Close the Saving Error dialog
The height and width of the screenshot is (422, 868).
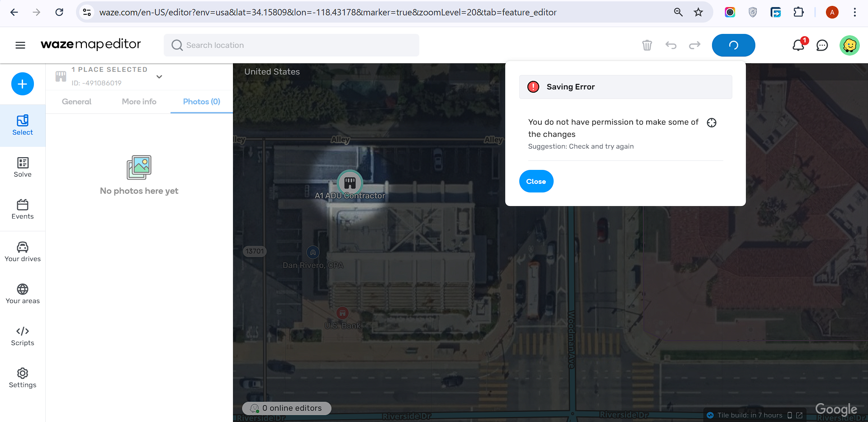[536, 181]
